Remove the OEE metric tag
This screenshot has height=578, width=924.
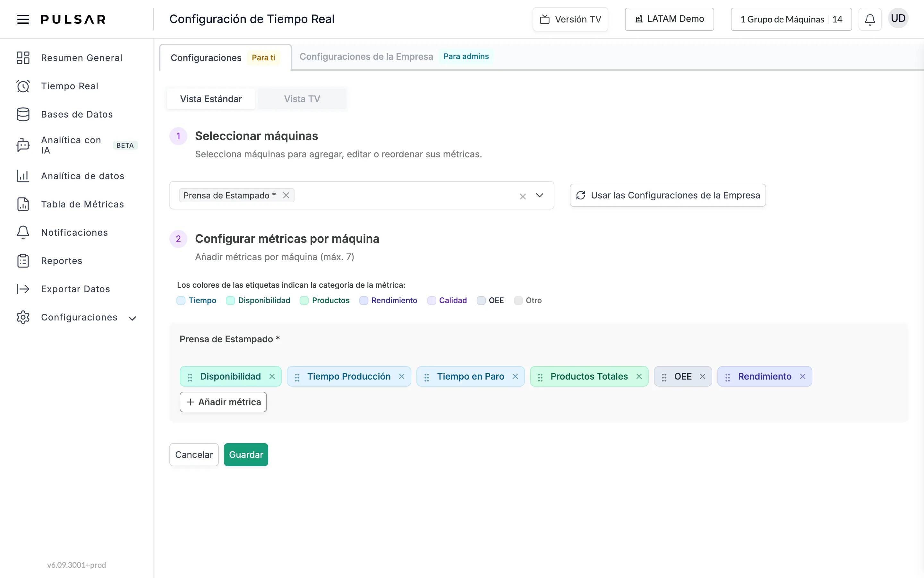703,377
